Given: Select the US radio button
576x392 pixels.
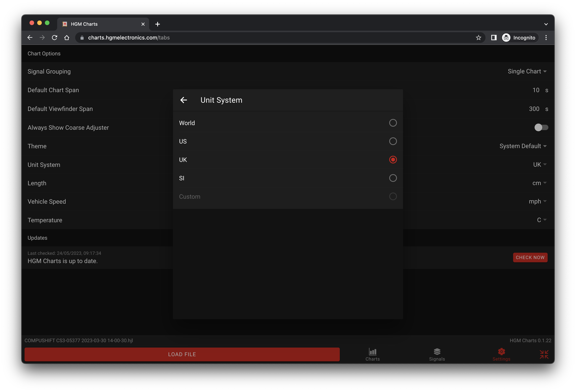Looking at the screenshot, I should [x=393, y=141].
